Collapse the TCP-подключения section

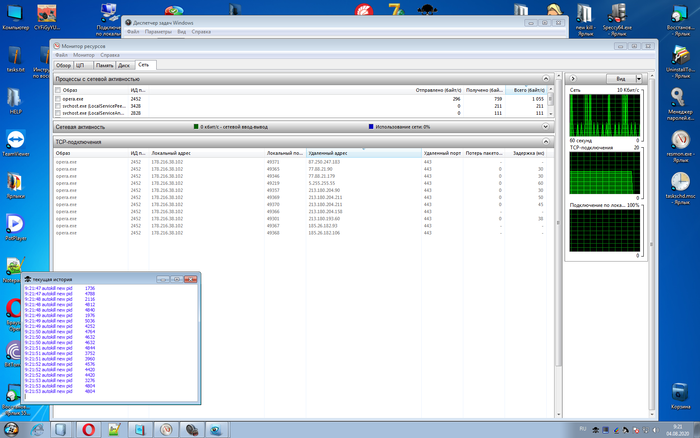pos(546,144)
